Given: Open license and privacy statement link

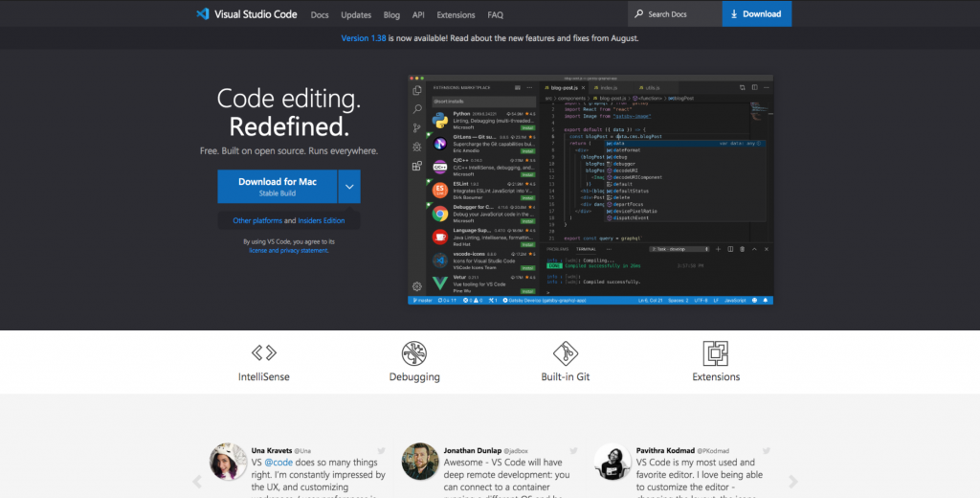Looking at the screenshot, I should [288, 250].
